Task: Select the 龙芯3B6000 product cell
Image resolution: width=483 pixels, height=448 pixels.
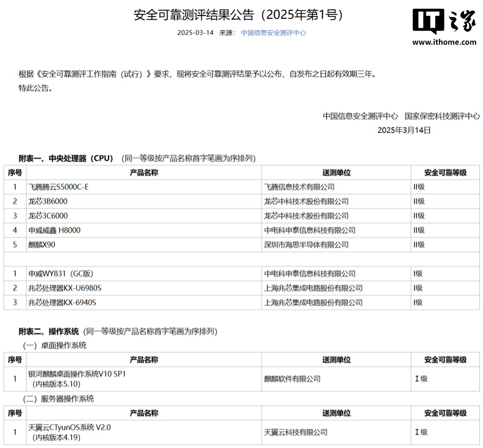Action: (48, 202)
